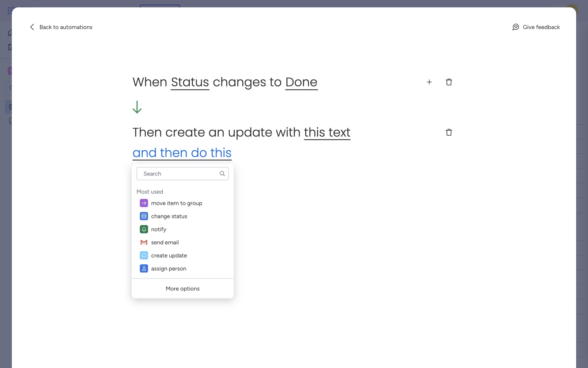Select 'change status' from the action list
588x368 pixels.
(169, 216)
